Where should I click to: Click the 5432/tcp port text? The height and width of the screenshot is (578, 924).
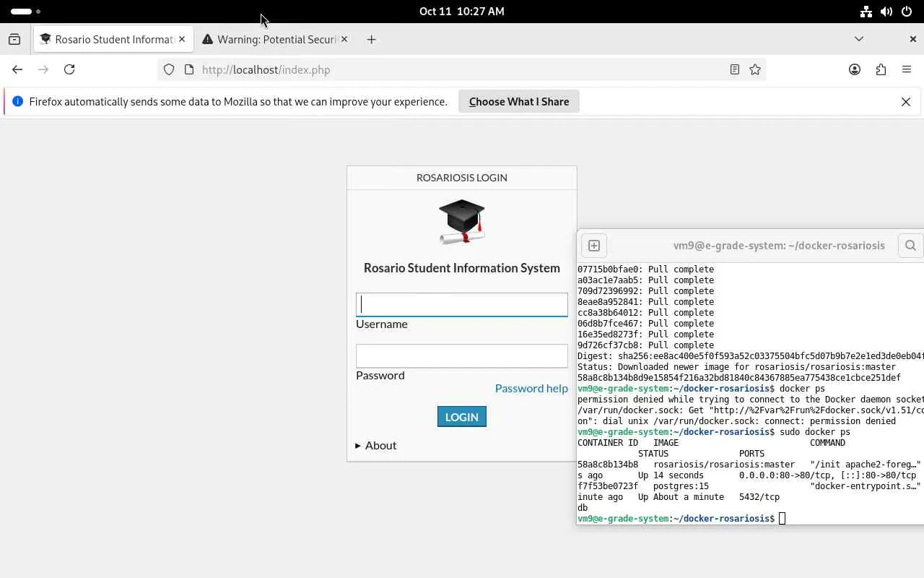(759, 497)
